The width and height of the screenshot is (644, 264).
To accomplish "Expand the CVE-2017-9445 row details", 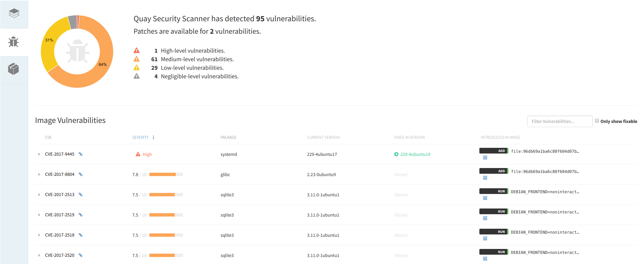I will [x=39, y=154].
